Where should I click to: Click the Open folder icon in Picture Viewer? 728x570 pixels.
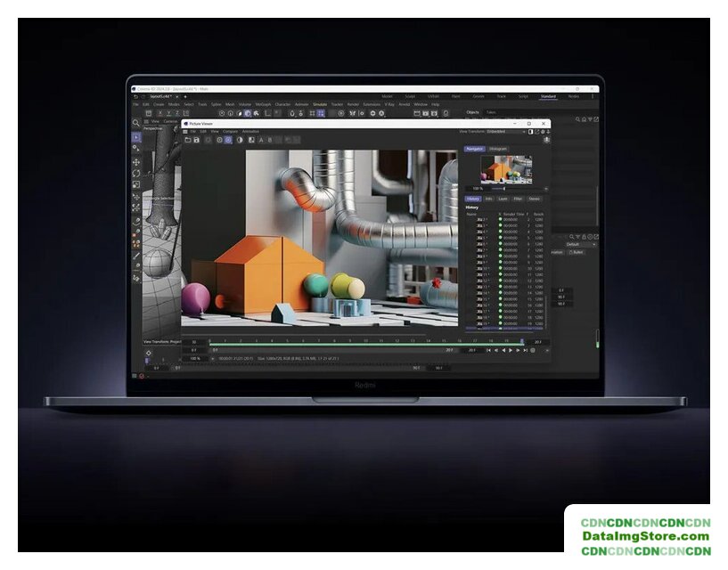tap(187, 140)
